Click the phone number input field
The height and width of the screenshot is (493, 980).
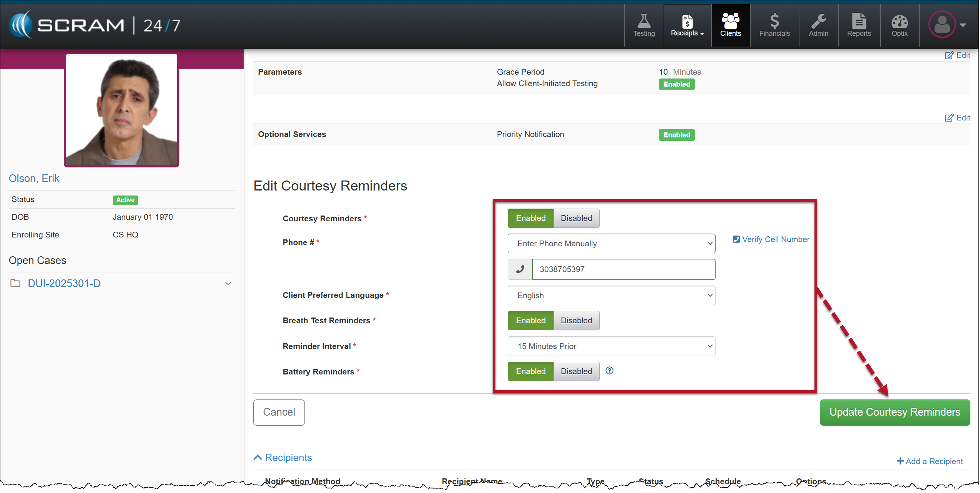coord(623,269)
